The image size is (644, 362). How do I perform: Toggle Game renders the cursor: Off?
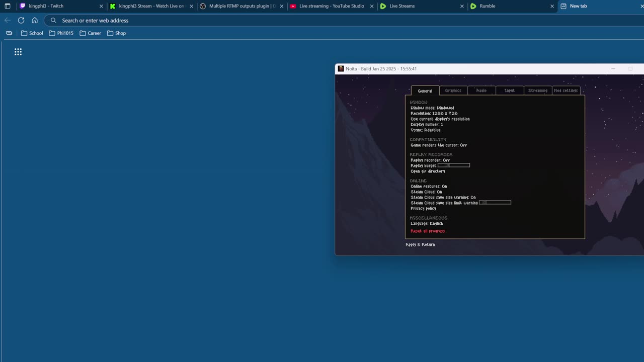click(x=439, y=145)
